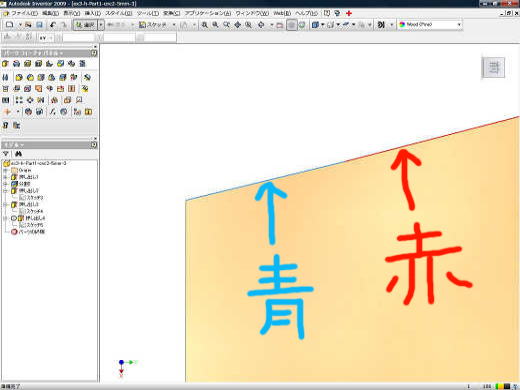Click the red plus icon in menu bar
The width and height of the screenshot is (520, 390).
coord(349,13)
